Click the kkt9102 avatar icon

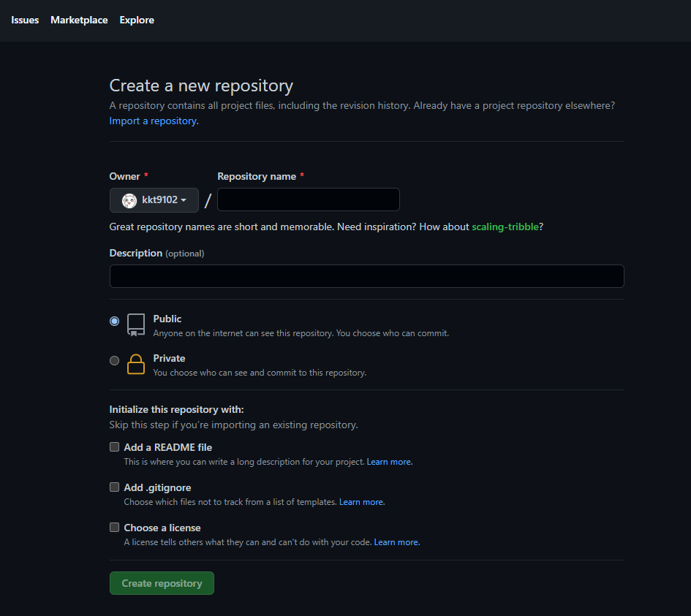tap(129, 200)
